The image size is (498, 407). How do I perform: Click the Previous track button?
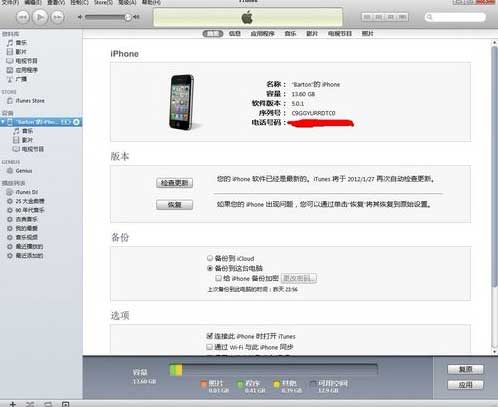(x=23, y=17)
